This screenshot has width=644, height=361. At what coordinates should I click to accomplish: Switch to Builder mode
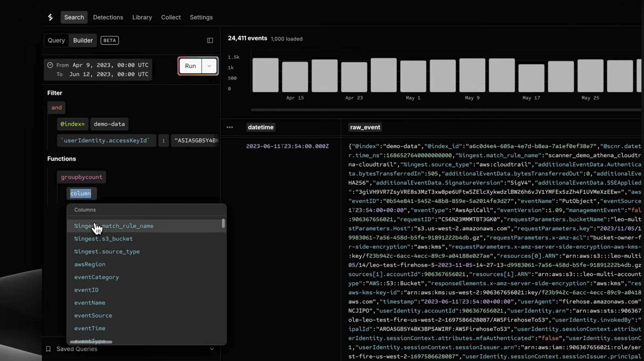pos(83,40)
